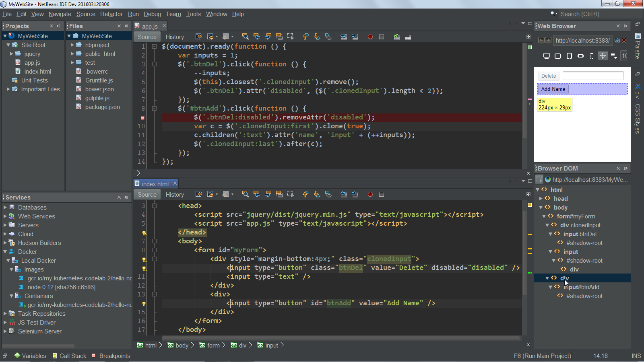Enable the auto-fit browser window icon
This screenshot has width=644, height=362.
[603, 56]
